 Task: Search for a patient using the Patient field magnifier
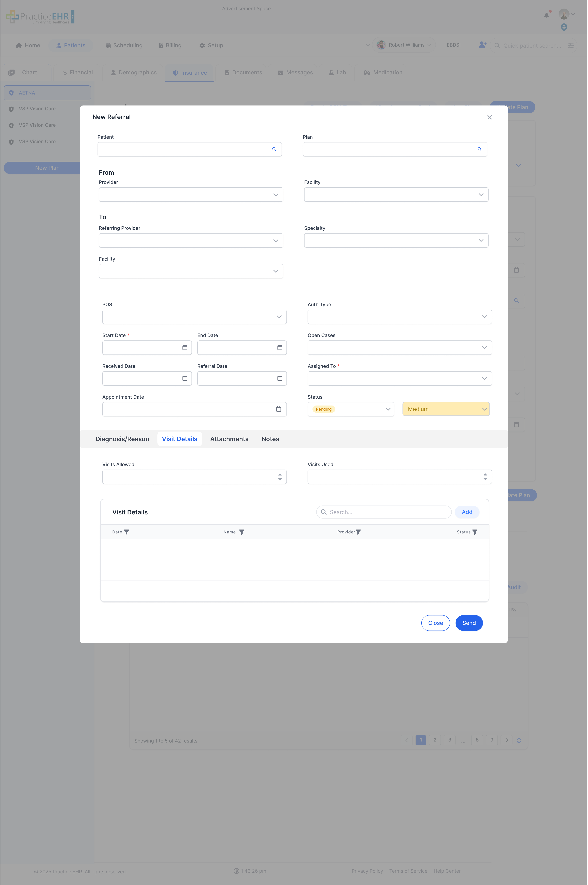point(274,149)
